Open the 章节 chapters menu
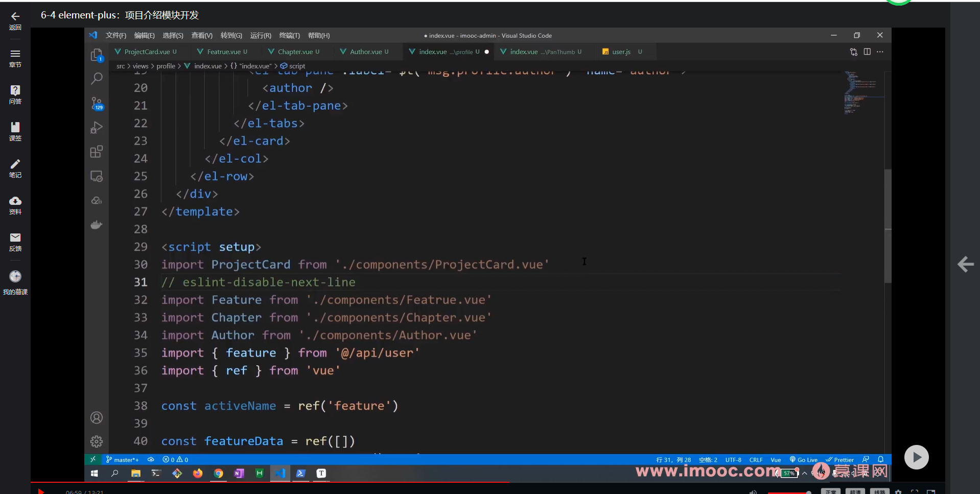The image size is (980, 494). pos(15,58)
